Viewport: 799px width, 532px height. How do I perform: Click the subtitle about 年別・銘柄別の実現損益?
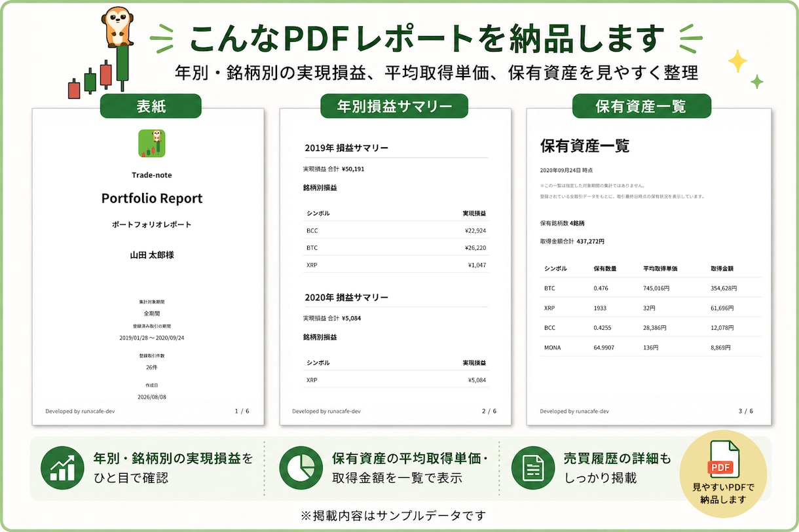point(437,73)
